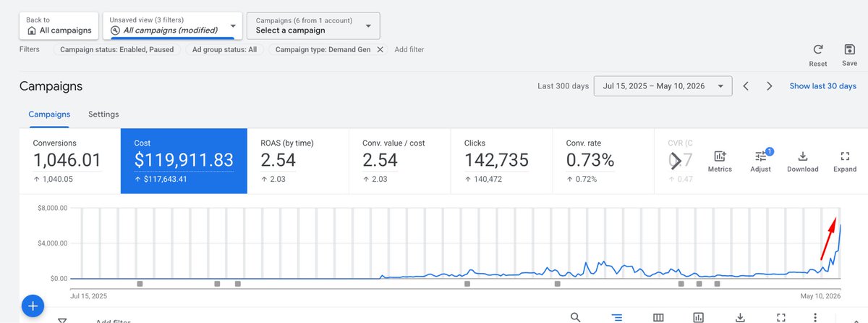Image resolution: width=868 pixels, height=323 pixels.
Task: Click the Campaigns page heading
Action: (51, 86)
